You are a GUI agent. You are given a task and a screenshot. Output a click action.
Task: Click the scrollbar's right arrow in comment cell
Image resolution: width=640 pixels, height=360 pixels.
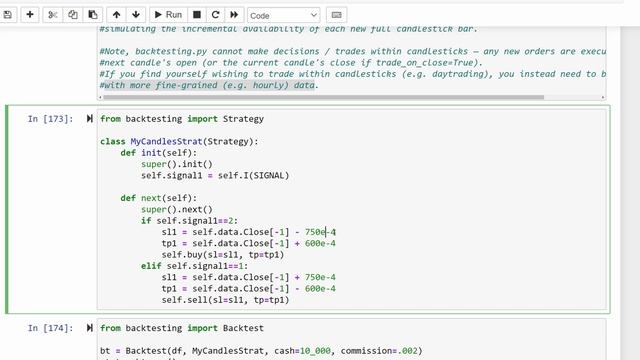(x=603, y=97)
